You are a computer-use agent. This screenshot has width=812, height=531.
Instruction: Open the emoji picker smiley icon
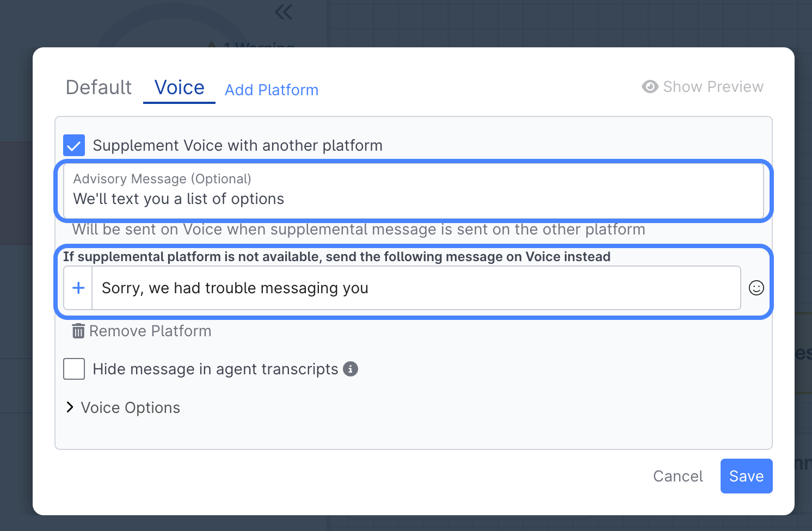(756, 288)
